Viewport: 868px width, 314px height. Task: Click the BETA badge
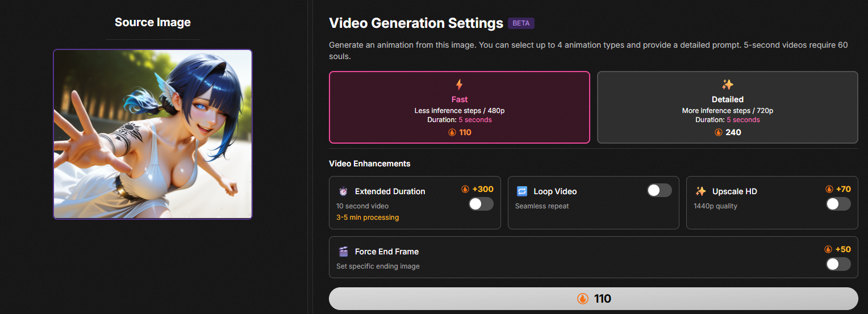click(x=521, y=23)
